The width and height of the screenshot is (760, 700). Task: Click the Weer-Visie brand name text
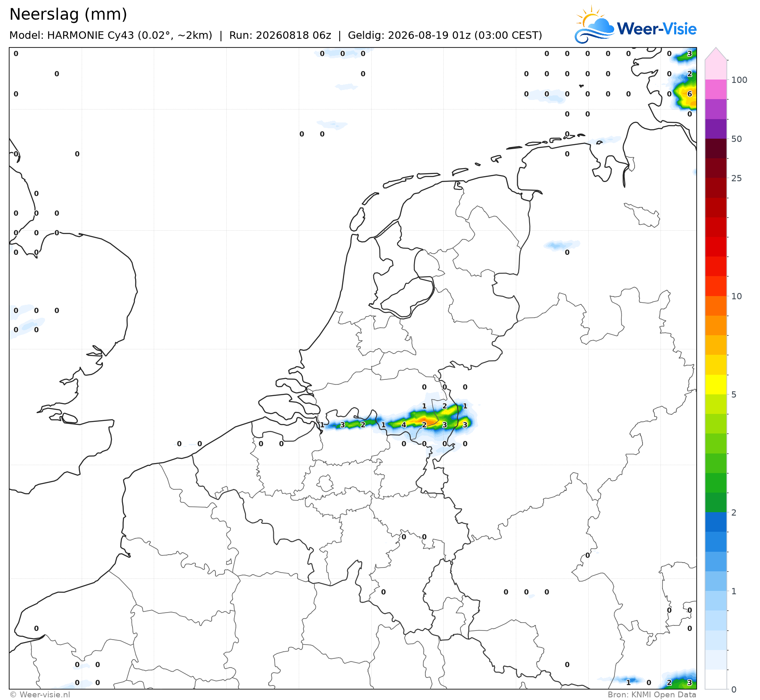click(x=657, y=29)
